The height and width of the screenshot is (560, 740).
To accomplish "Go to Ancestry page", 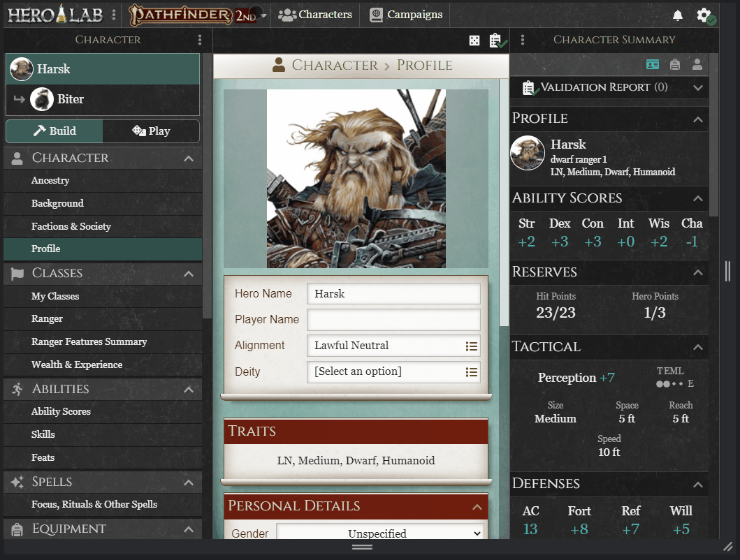I will 103,181.
